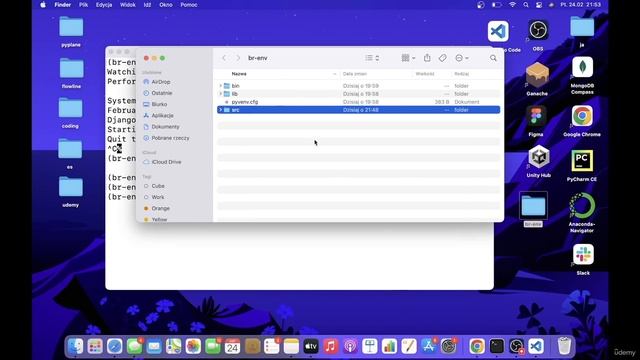Screen dimensions: 640x360
Task: Open Terminal in the Dock
Action: [x=497, y=346]
